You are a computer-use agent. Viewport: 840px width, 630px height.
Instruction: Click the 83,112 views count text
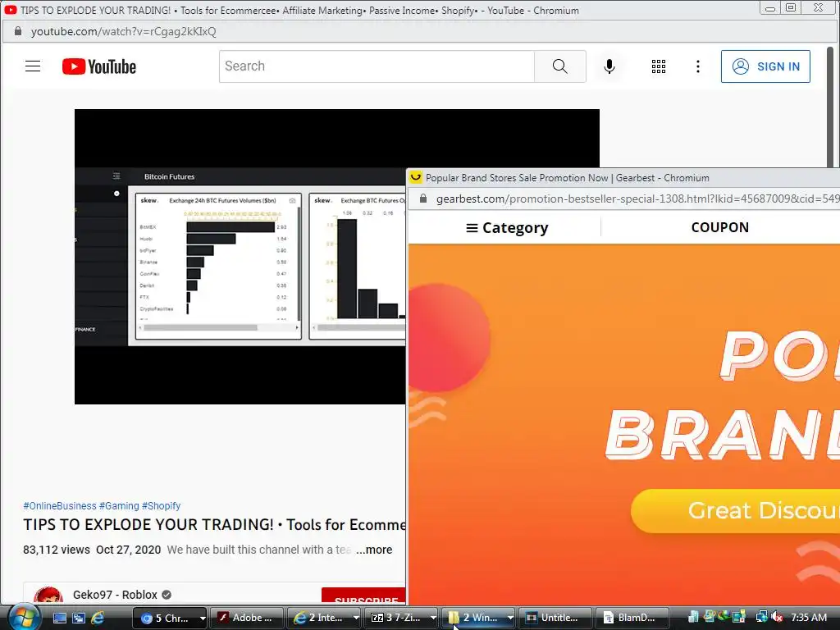[x=57, y=550]
